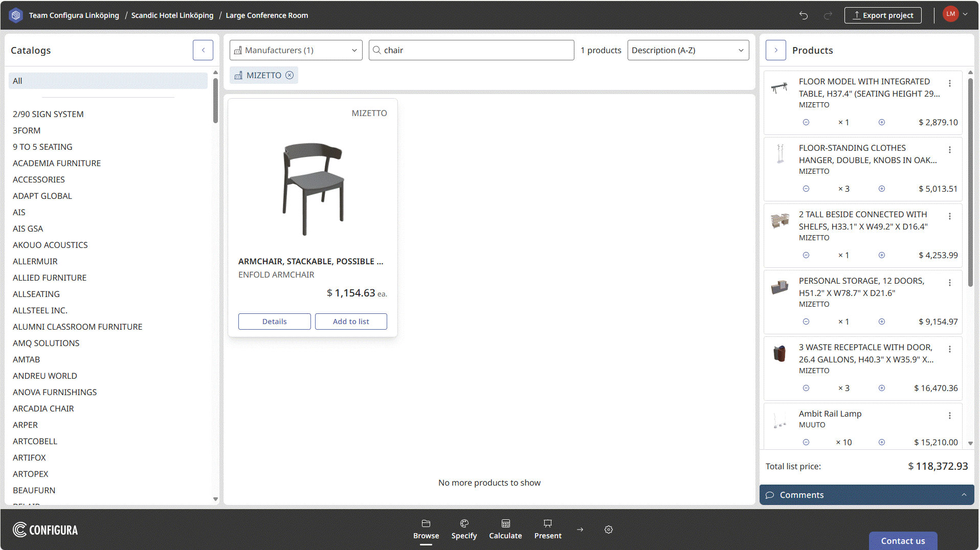
Task: Click the Waste Receptacle product thumbnail
Action: pyautogui.click(x=780, y=354)
